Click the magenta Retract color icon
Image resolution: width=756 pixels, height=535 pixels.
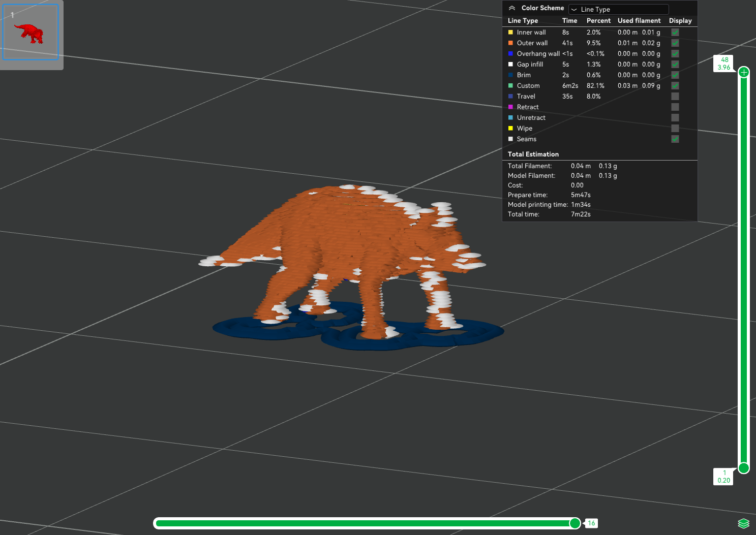point(510,107)
